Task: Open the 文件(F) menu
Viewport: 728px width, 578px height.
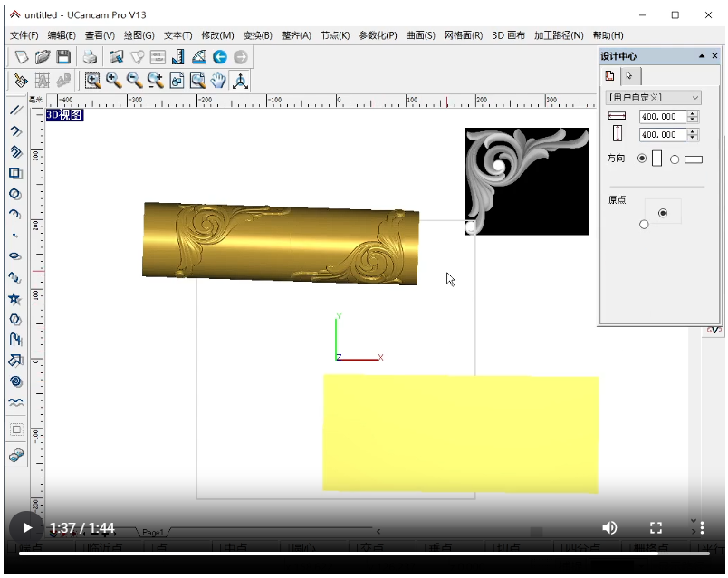Action: 24,35
